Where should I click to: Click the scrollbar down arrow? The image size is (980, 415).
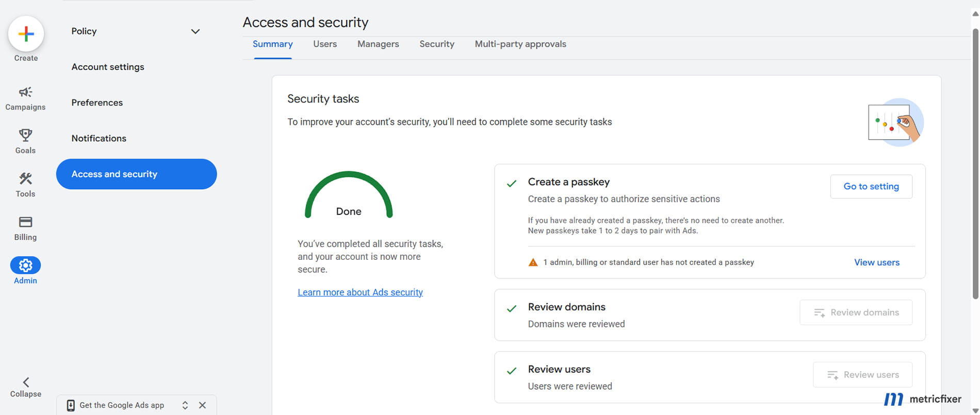pos(975,410)
